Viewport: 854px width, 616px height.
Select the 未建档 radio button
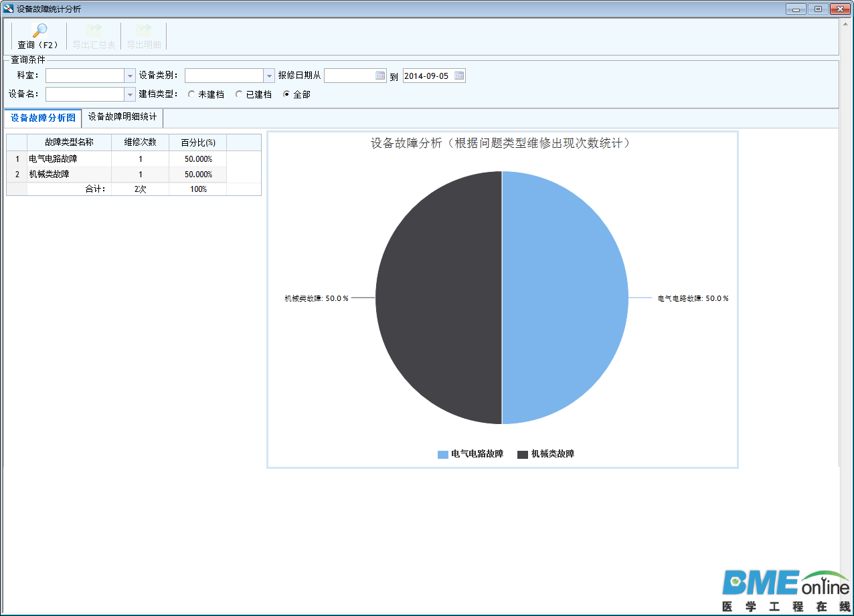point(191,94)
